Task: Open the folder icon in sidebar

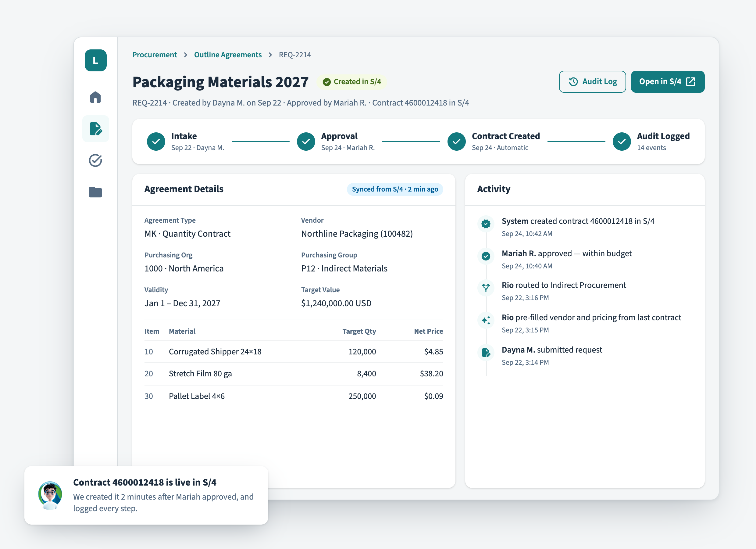Action: 95,192
